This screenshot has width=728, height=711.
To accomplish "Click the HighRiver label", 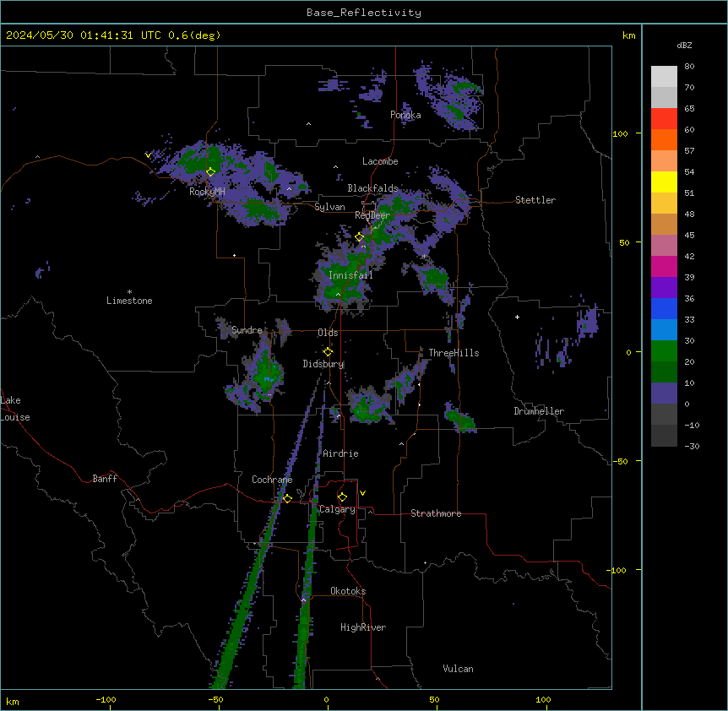I will (x=363, y=627).
